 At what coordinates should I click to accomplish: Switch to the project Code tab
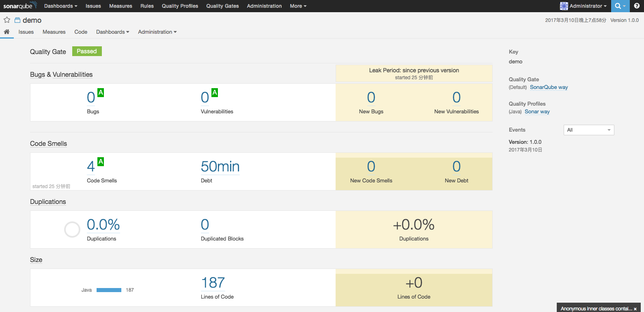81,32
